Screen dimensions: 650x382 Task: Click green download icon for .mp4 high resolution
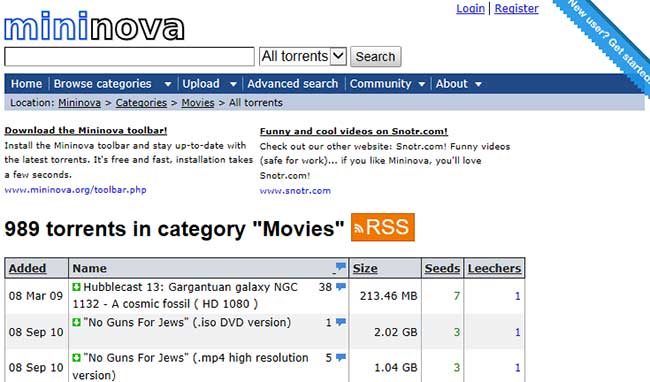click(x=76, y=357)
